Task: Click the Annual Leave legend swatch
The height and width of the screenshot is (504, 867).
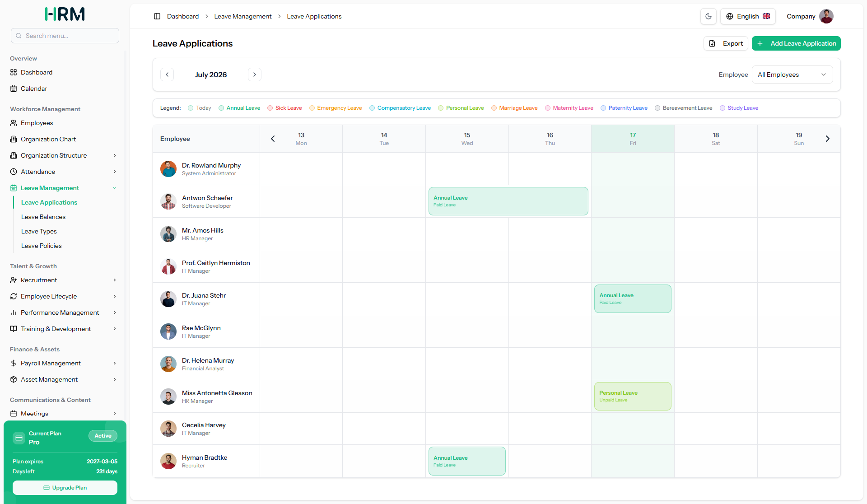Action: [x=221, y=108]
